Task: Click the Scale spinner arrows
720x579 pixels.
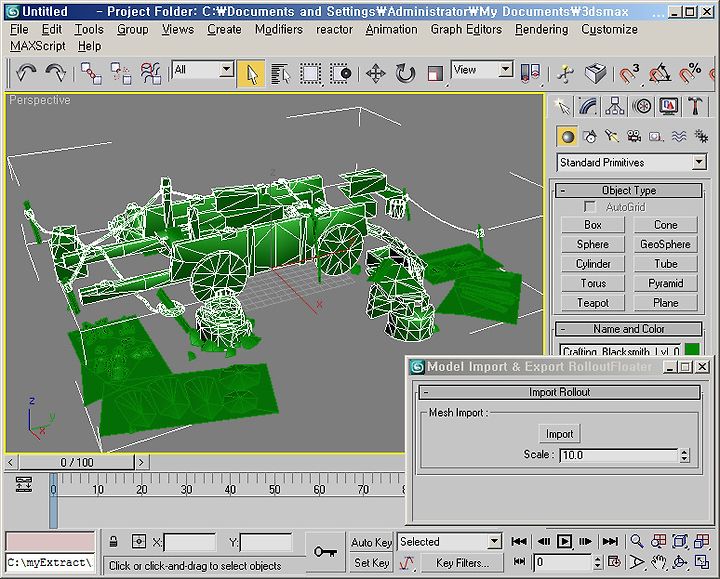Action: 684,455
